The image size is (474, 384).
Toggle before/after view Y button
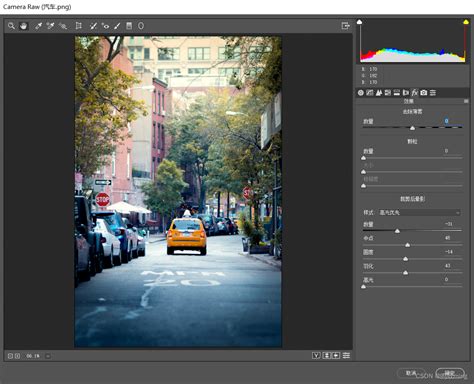(x=316, y=356)
